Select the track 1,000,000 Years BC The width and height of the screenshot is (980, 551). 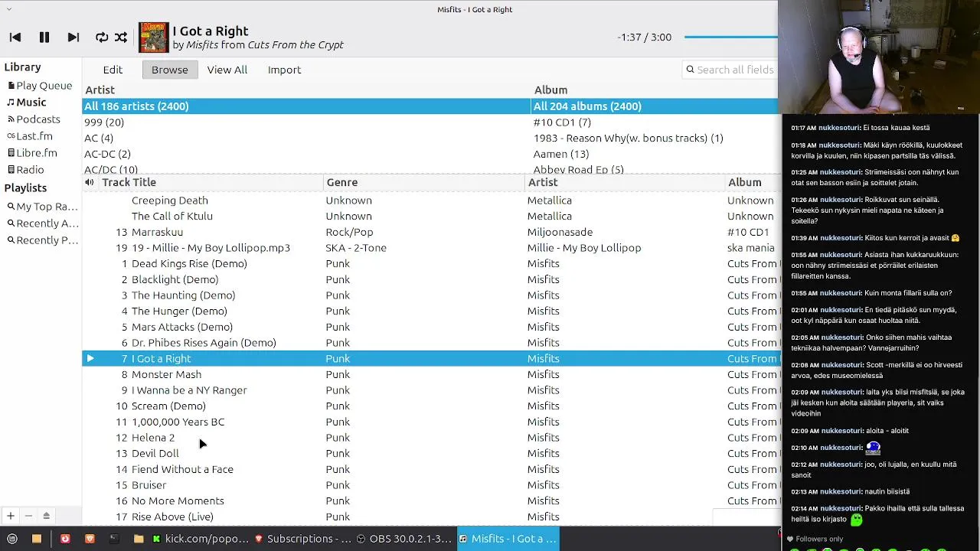178,422
